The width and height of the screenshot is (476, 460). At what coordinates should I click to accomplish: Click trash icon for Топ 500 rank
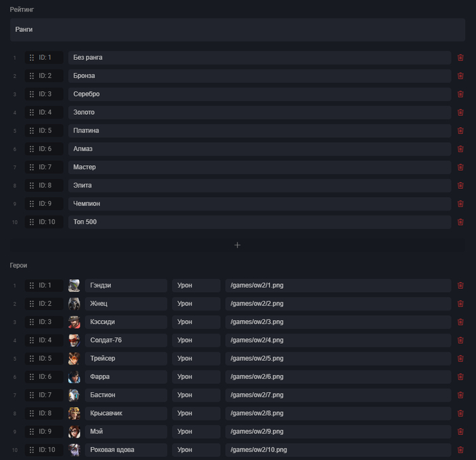(x=460, y=222)
